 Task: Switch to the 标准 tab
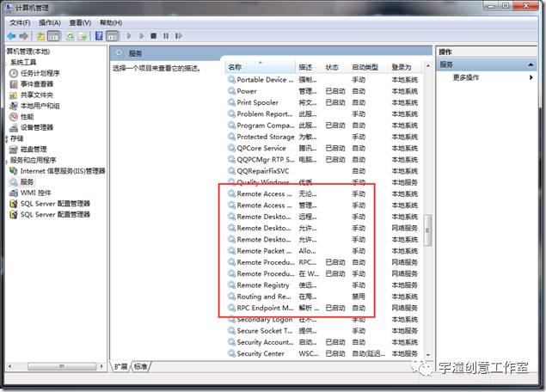click(x=141, y=366)
